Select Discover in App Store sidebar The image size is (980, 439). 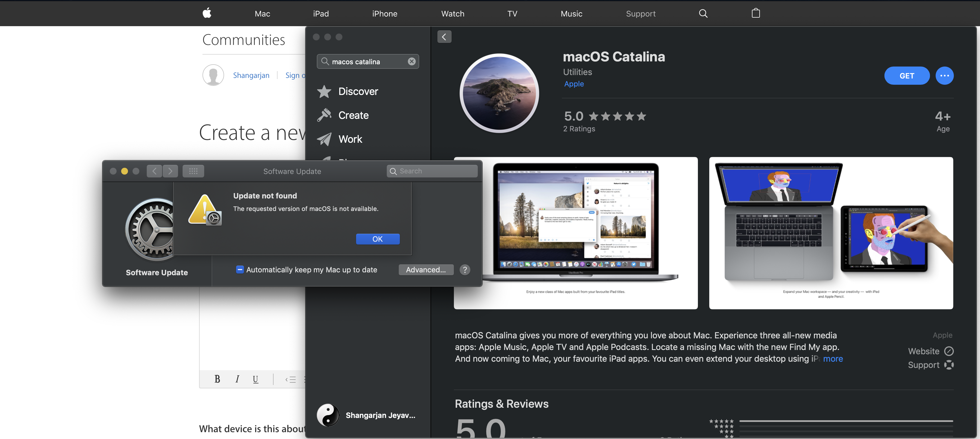click(357, 91)
